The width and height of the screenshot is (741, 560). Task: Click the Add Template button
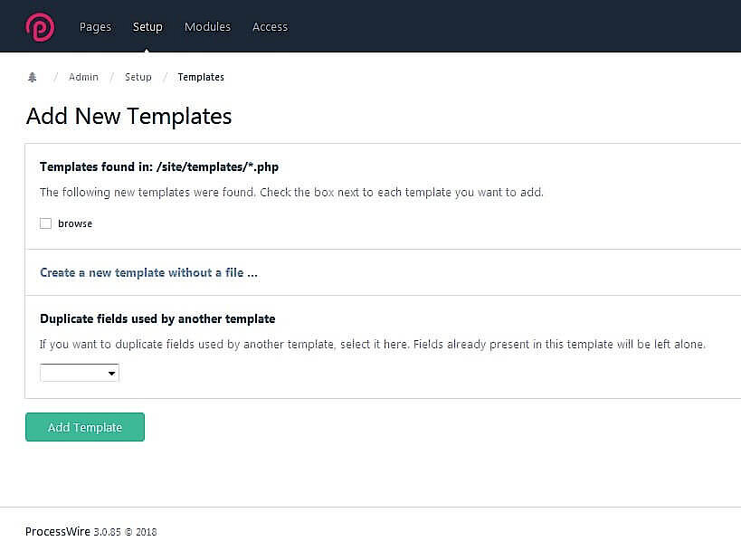[x=84, y=426]
